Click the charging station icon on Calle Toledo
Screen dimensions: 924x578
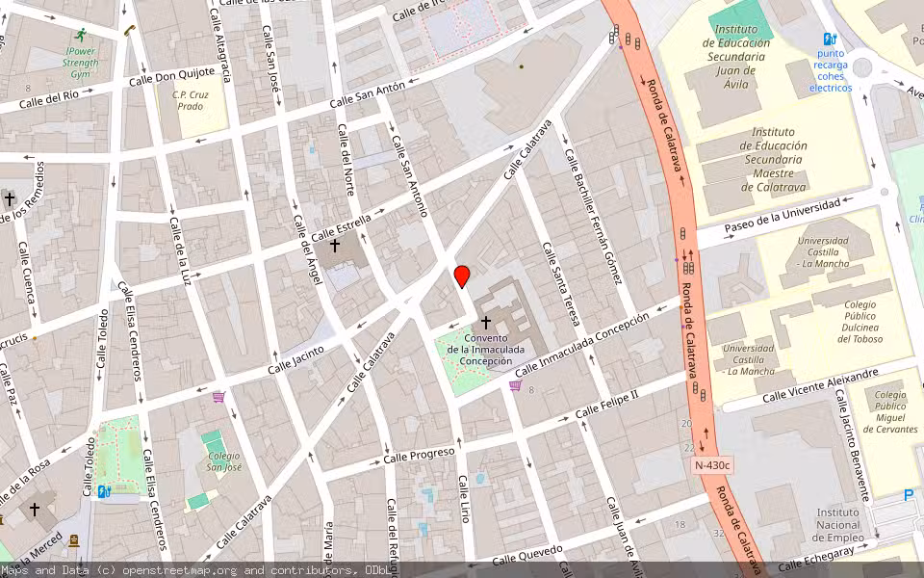pyautogui.click(x=104, y=491)
